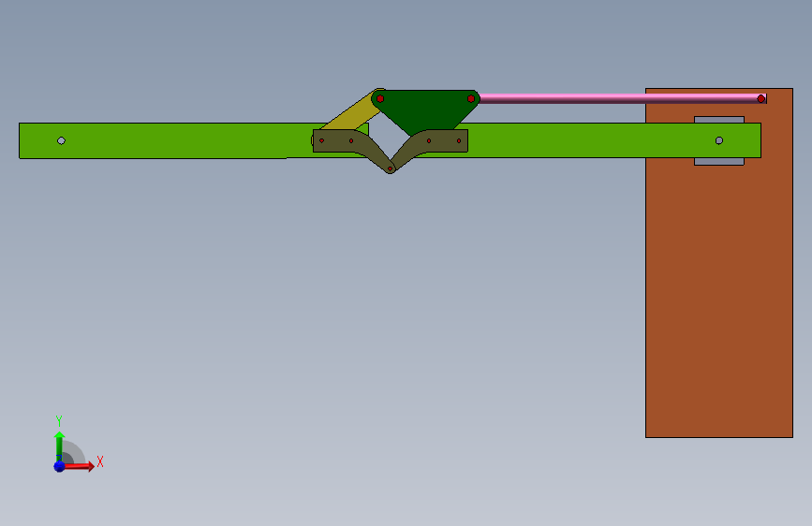The width and height of the screenshot is (812, 526).
Task: Click the gray bracket tab above the beam
Action: tap(718, 120)
